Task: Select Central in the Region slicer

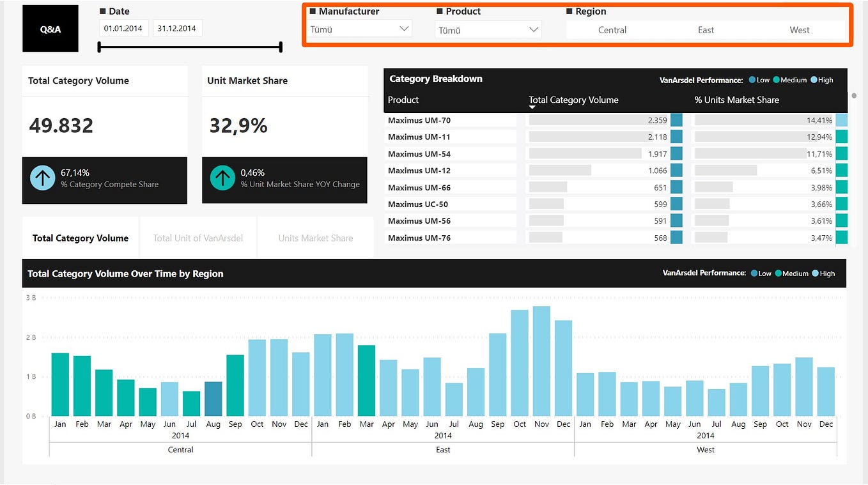Action: pos(612,29)
